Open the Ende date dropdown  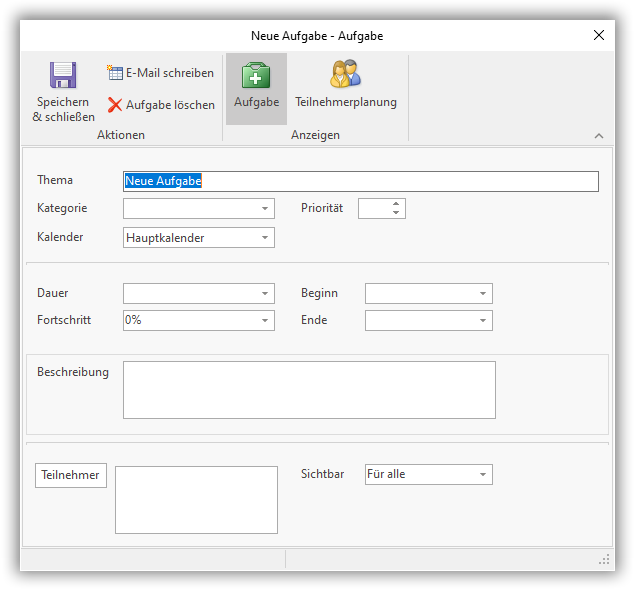483,321
